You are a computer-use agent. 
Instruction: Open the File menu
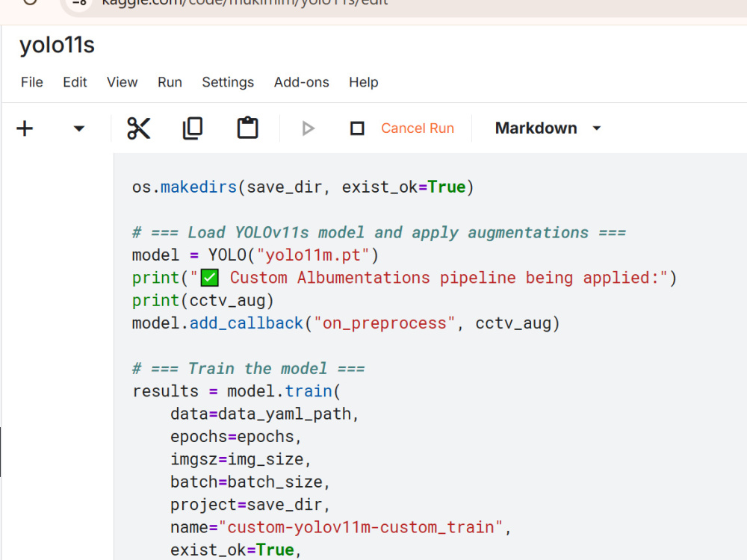pos(32,82)
